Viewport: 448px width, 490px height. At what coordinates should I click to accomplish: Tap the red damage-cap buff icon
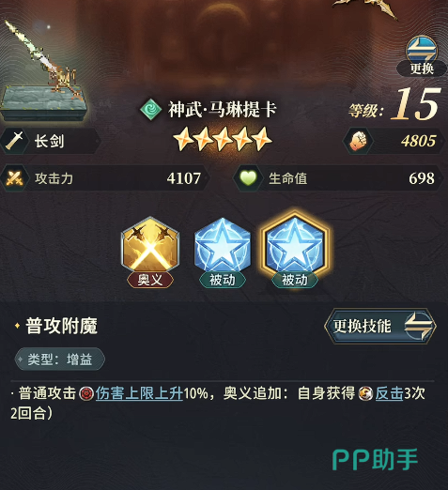click(86, 393)
